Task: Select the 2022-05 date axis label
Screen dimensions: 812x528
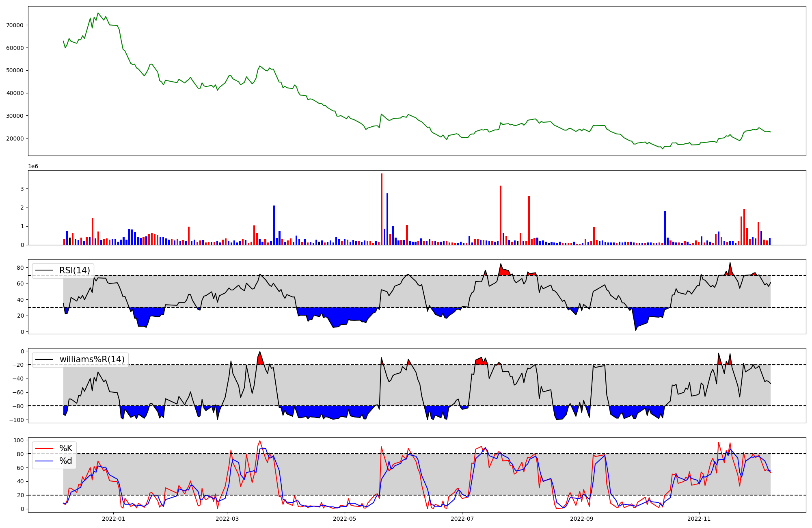Action: coord(345,519)
